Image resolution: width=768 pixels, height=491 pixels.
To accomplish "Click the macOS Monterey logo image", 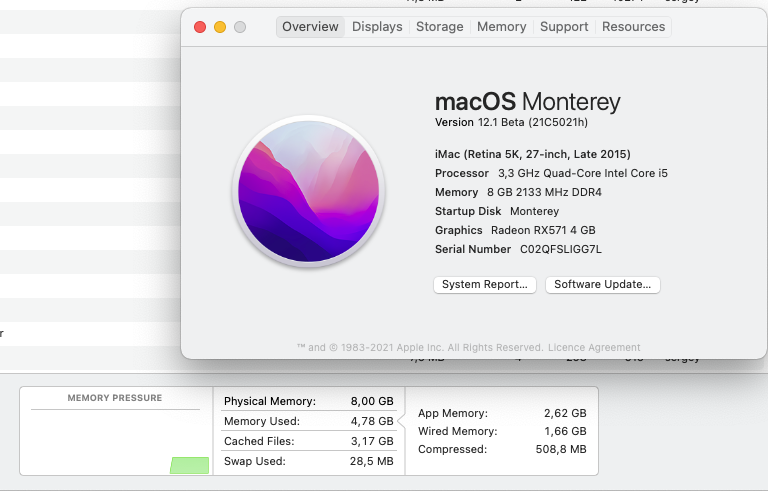I will point(309,192).
